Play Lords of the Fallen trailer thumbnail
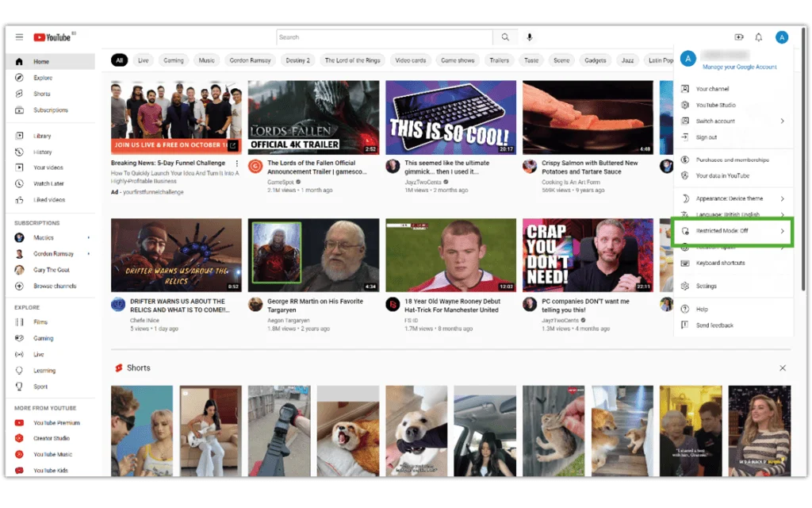The image size is (812, 508). point(313,117)
